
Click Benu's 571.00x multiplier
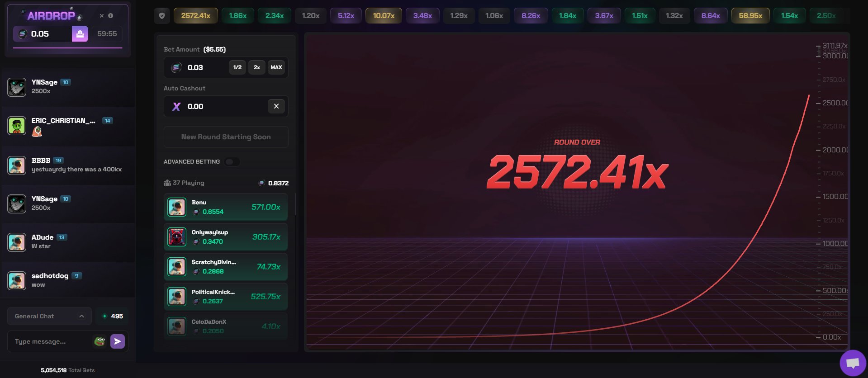point(266,207)
